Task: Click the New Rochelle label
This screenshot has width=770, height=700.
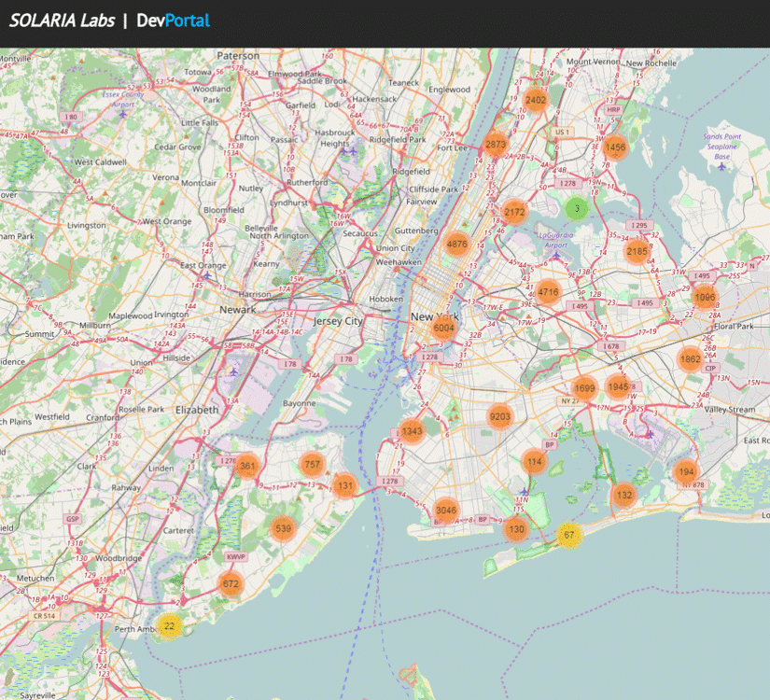Action: click(x=651, y=63)
